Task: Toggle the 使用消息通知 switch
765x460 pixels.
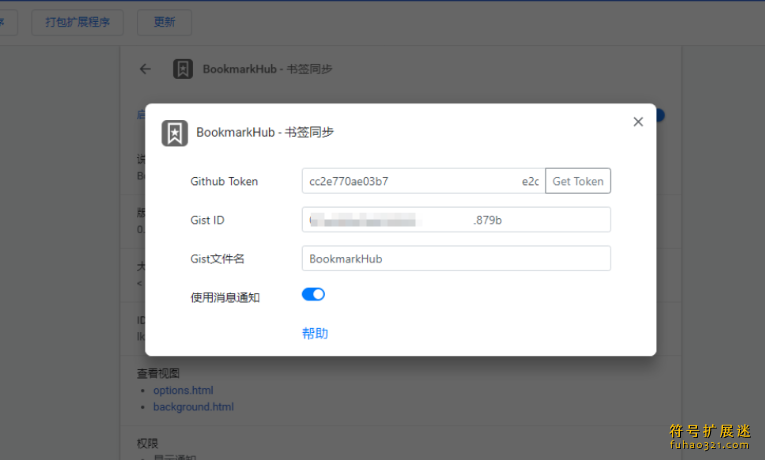Action: click(313, 294)
